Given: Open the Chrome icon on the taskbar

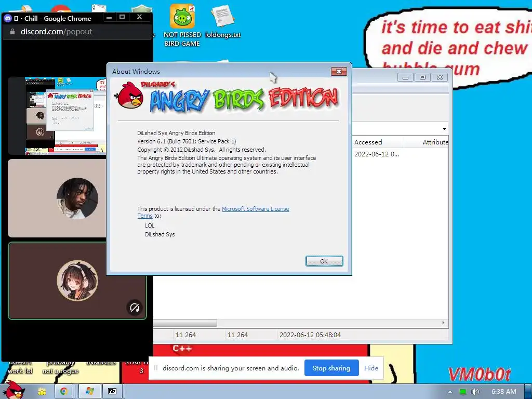Looking at the screenshot, I should pyautogui.click(x=63, y=392).
